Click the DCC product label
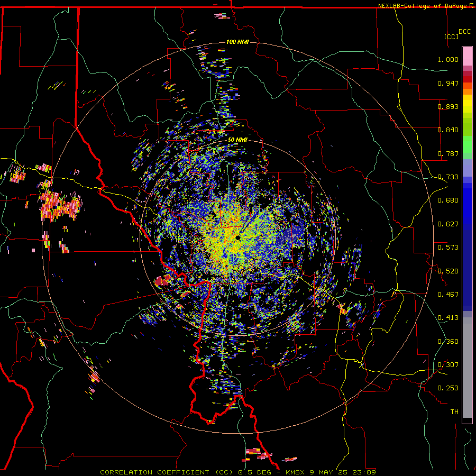Screen dimensions: 476x476 (465, 32)
